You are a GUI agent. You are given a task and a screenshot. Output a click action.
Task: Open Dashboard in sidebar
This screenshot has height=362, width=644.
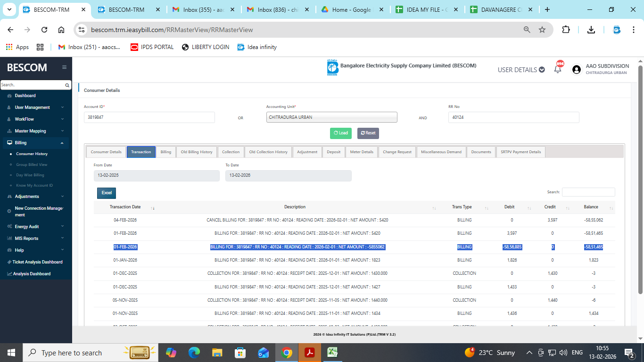[x=25, y=96]
